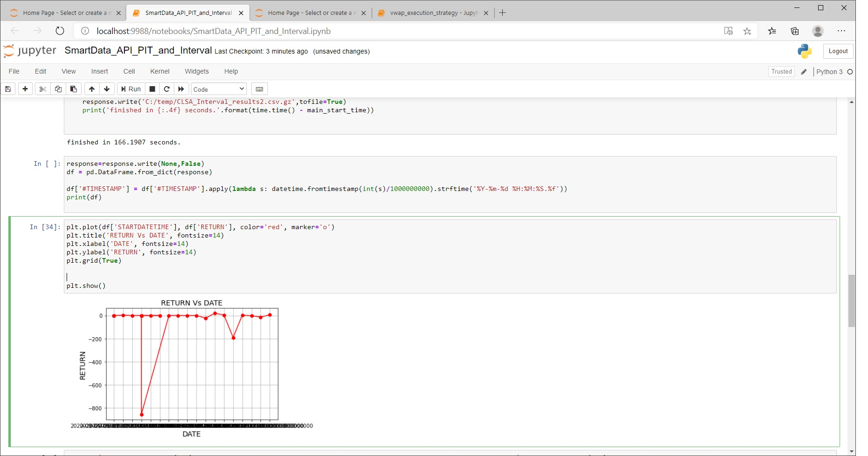Click the Trusted notebook indicator
This screenshot has width=868, height=456.
pos(781,71)
